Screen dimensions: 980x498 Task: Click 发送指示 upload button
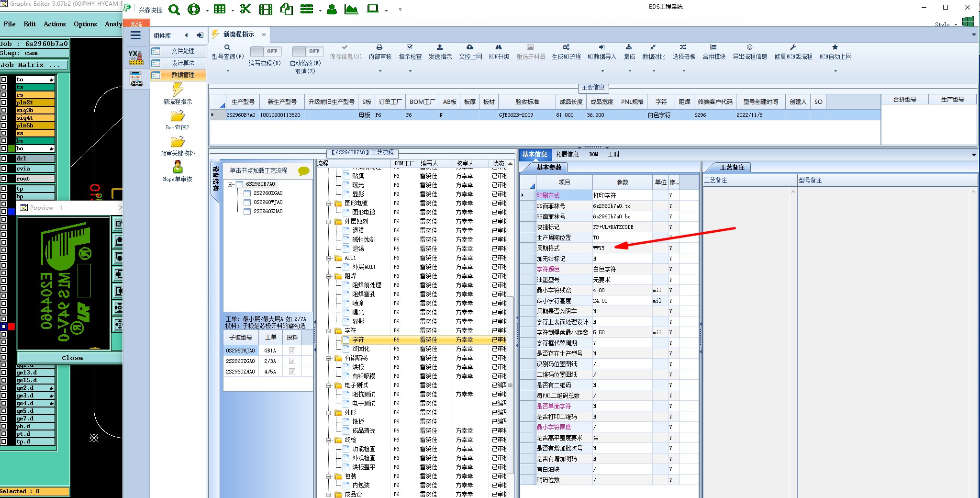click(440, 52)
